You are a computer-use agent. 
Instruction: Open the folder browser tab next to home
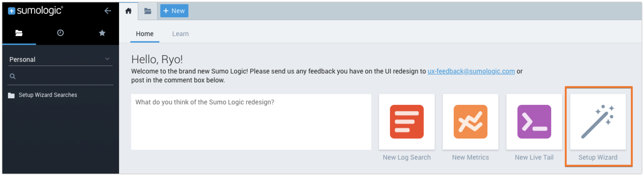[147, 11]
